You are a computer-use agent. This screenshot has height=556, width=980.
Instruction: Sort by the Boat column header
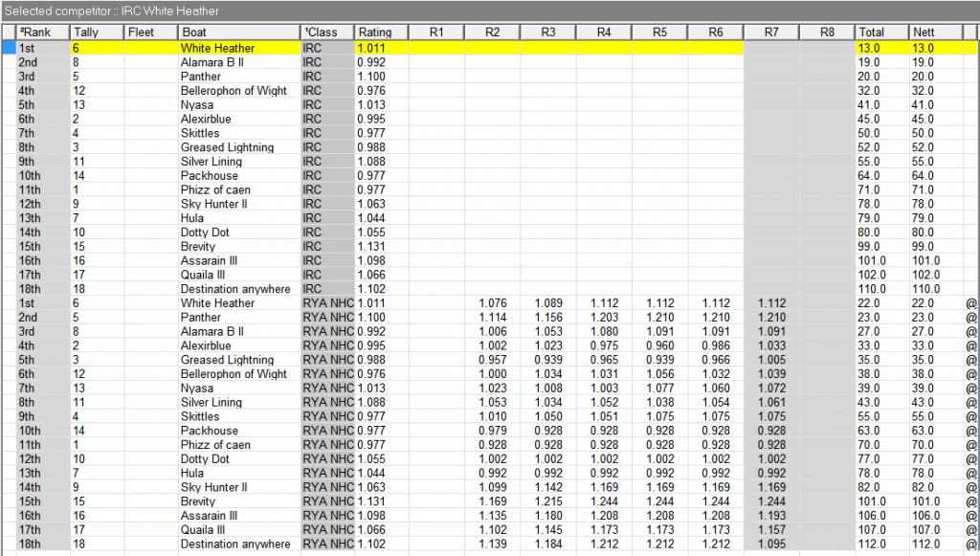[x=238, y=33]
